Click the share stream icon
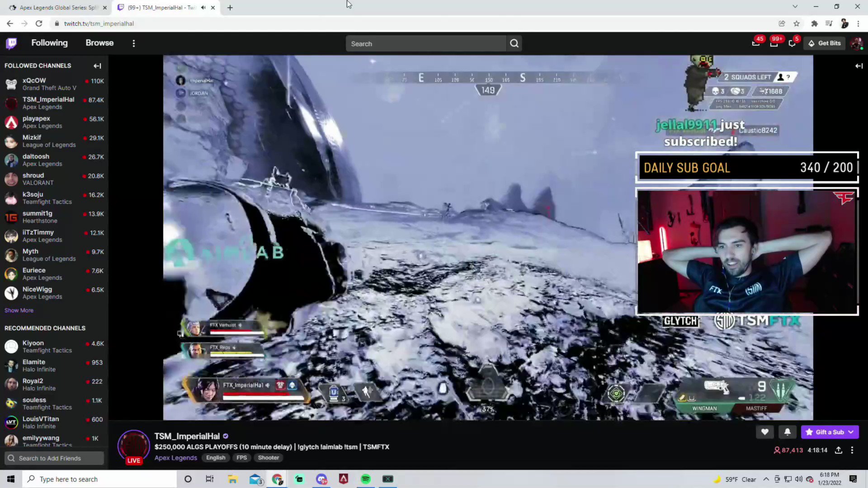868x488 pixels. (x=838, y=450)
